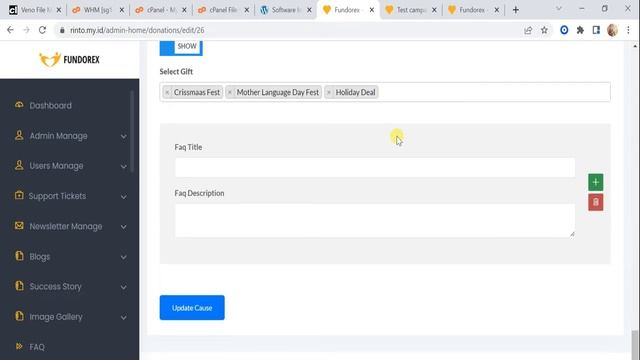Switch to the Software WordPress tab
The height and width of the screenshot is (360, 640).
pyautogui.click(x=286, y=10)
